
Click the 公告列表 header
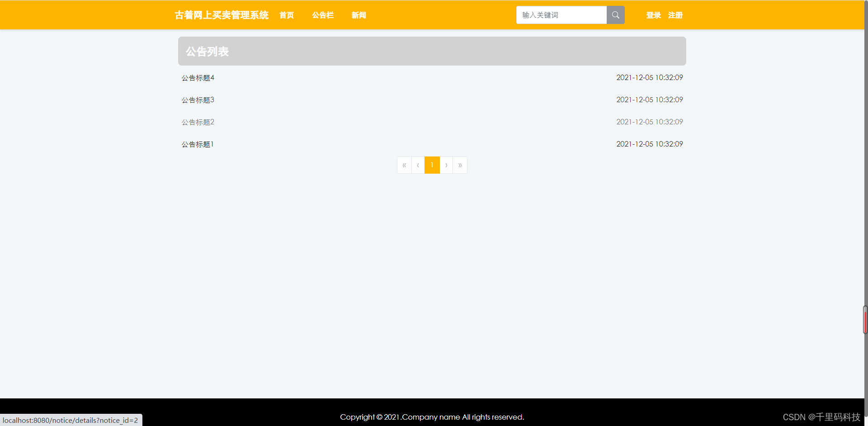tap(432, 51)
